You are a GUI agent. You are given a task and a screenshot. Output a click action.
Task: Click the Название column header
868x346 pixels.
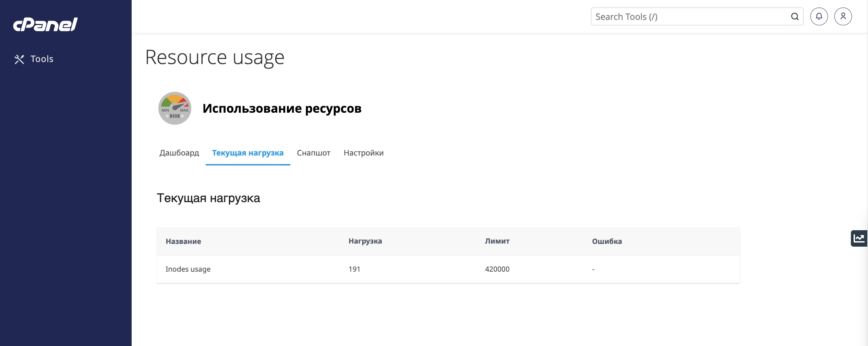tap(183, 241)
